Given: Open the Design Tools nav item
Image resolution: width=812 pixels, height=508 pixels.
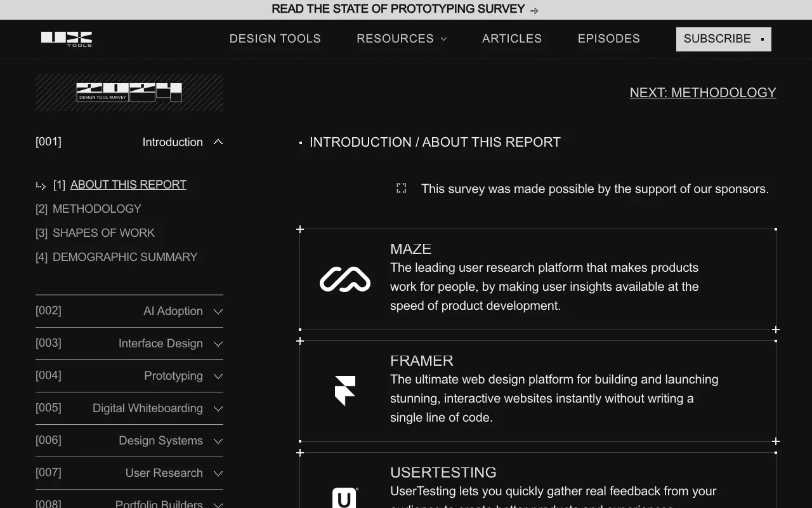Looking at the screenshot, I should pos(275,39).
